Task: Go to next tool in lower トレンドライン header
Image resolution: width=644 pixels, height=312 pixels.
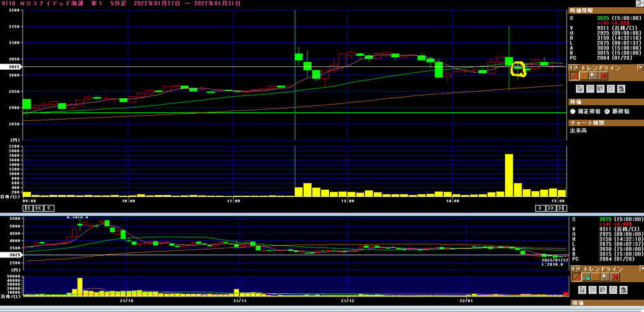Action: point(580,269)
